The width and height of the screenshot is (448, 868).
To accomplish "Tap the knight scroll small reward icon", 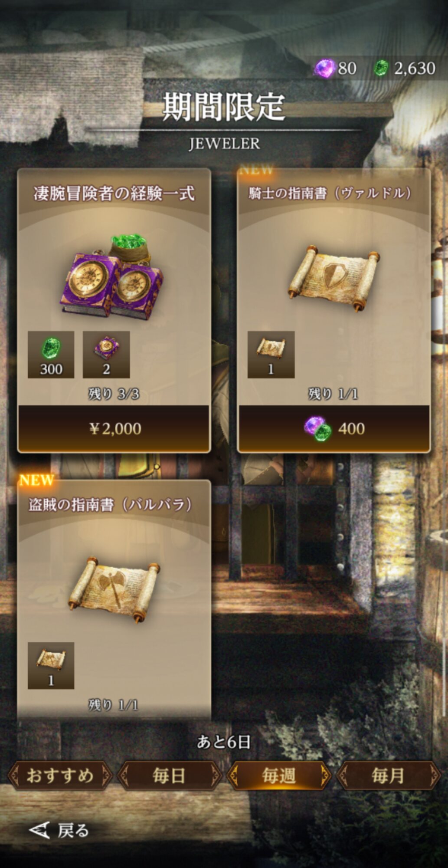I will (271, 355).
